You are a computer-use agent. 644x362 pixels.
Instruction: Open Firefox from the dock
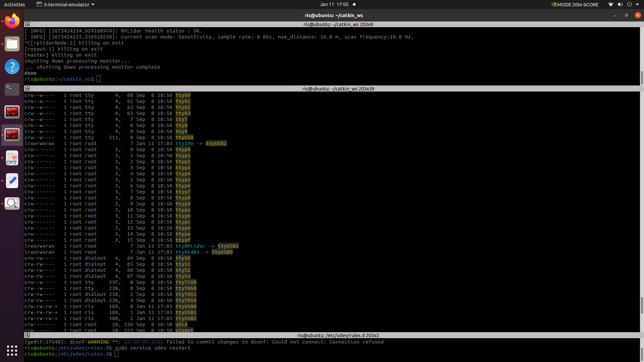click(12, 21)
